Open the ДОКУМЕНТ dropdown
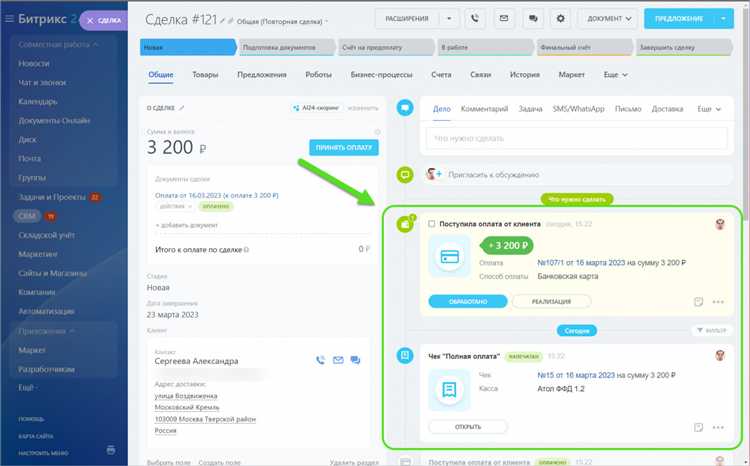This screenshot has width=750, height=466. pyautogui.click(x=609, y=19)
